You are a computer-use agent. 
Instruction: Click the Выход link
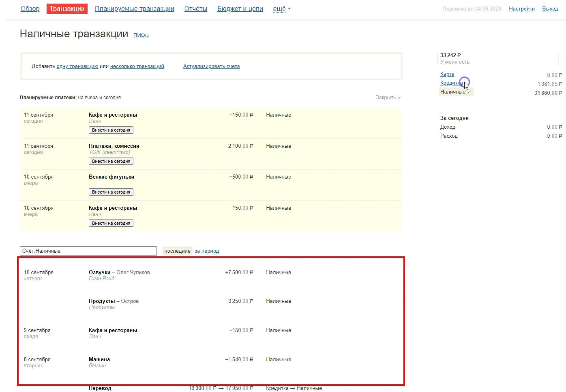(550, 9)
